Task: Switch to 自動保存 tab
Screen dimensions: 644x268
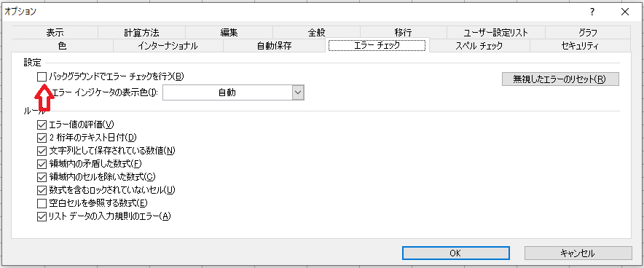Action: click(x=275, y=46)
